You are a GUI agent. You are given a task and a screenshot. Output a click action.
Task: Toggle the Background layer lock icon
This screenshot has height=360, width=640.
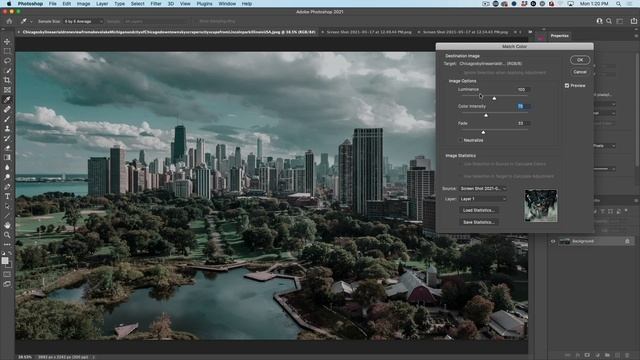(x=627, y=241)
